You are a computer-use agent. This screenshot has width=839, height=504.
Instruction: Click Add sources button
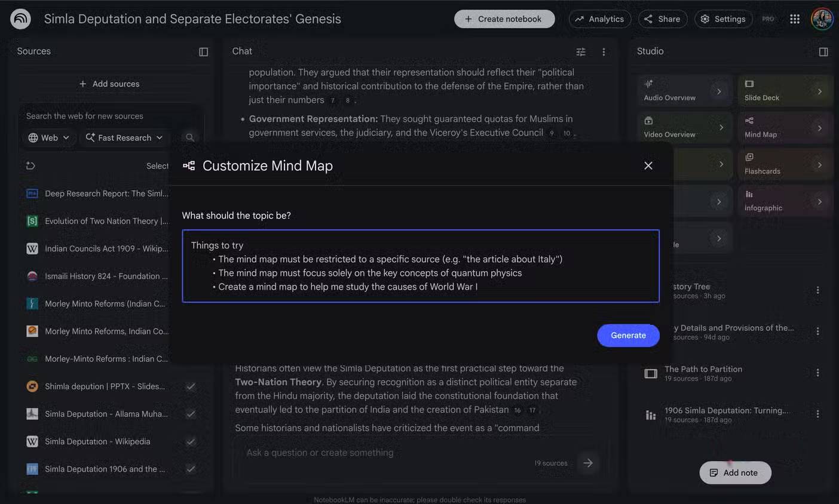(109, 84)
